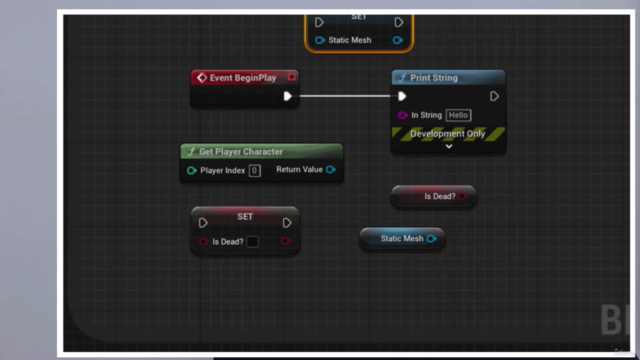640x360 pixels.
Task: Click Event BeginPlay red delegate pin
Action: pyautogui.click(x=291, y=77)
